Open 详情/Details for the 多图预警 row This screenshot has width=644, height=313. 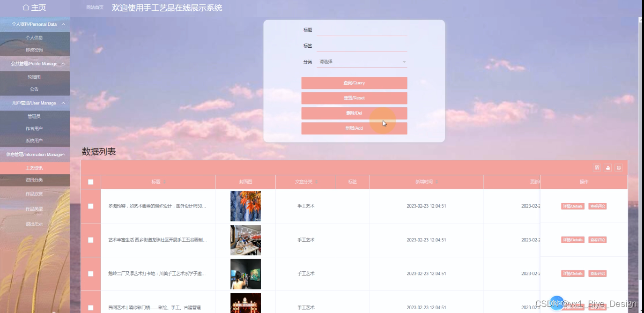click(573, 206)
